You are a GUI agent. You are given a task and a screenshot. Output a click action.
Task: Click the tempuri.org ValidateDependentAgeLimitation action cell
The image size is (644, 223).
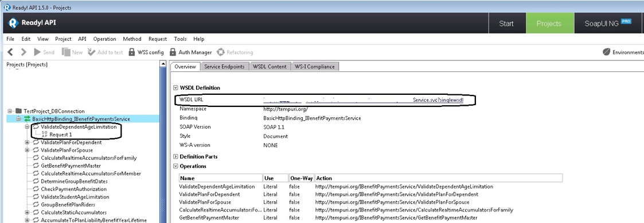(x=404, y=186)
